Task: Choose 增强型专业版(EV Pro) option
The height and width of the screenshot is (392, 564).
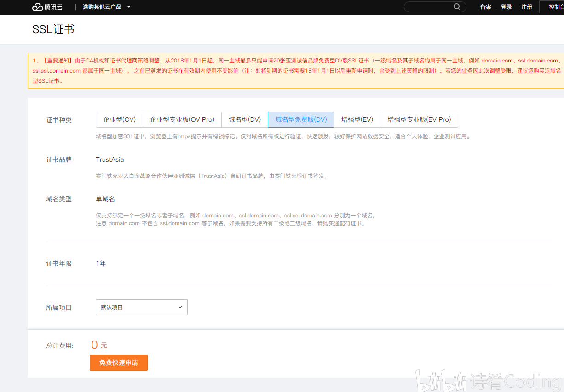Action: pos(419,119)
